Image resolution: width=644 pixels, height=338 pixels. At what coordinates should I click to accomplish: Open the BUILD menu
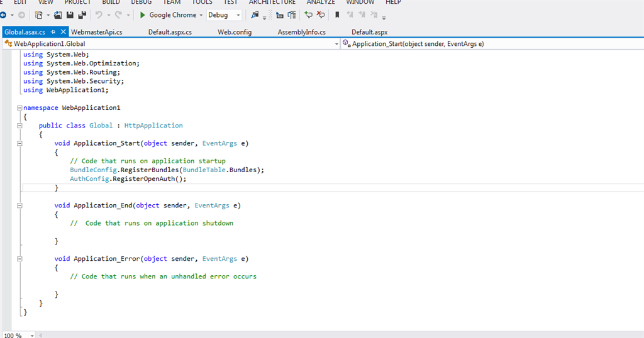111,3
